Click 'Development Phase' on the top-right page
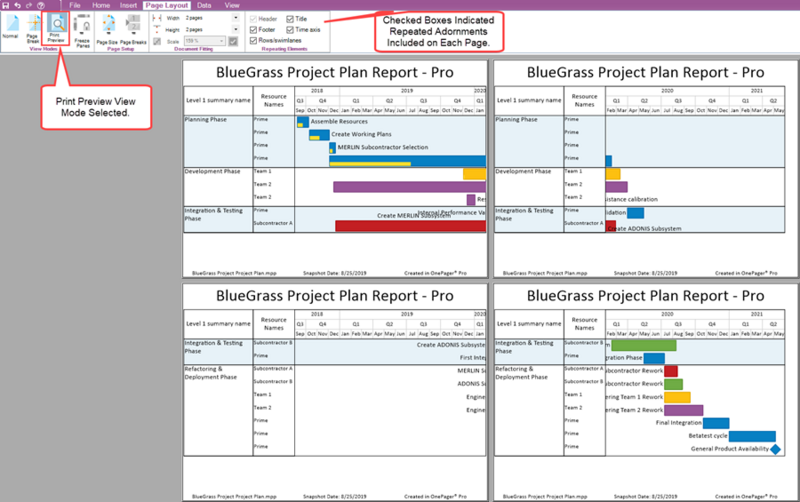 pyautogui.click(x=523, y=171)
